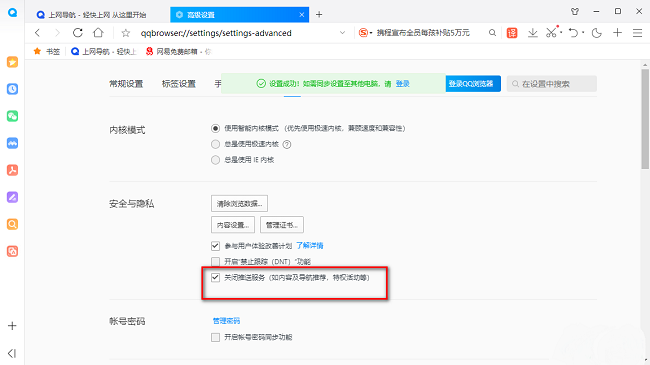Viewport: 650px width, 365px height.
Task: Toggle night mode moon icon
Action: pyautogui.click(x=597, y=33)
